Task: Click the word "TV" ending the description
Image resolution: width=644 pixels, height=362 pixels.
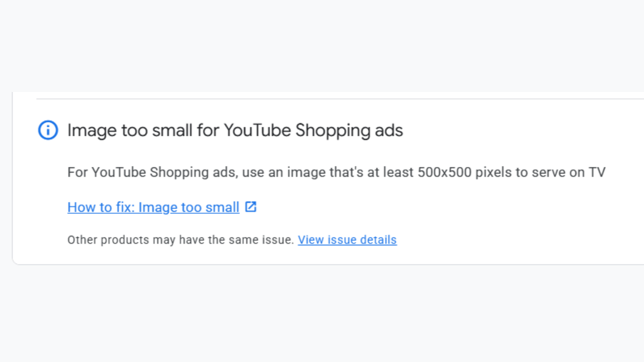Action: tap(597, 172)
